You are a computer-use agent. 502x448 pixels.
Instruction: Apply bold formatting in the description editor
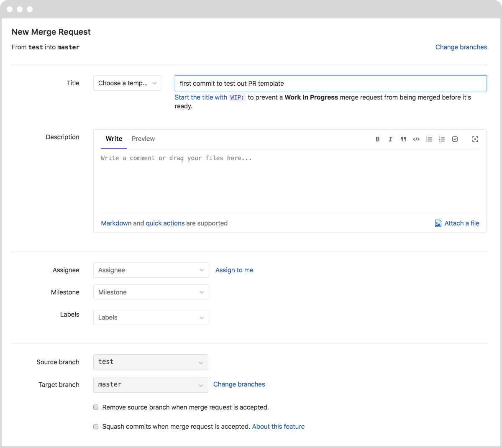pyautogui.click(x=378, y=139)
